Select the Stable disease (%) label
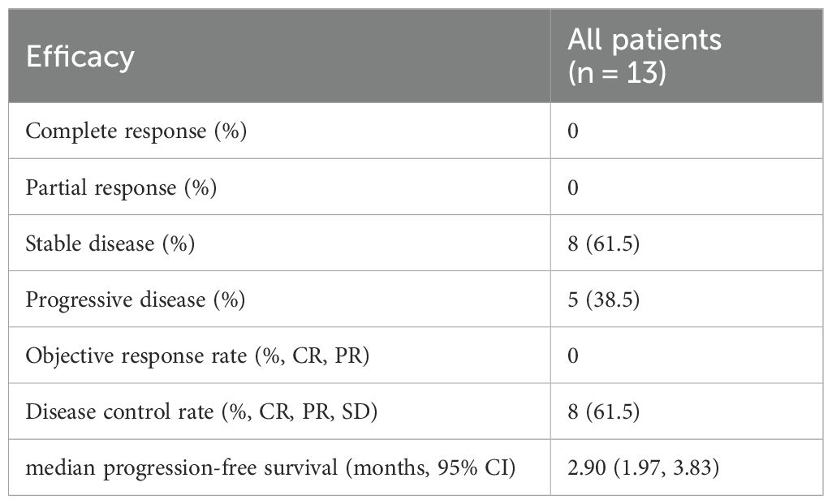This screenshot has width=832, height=504. 110,243
